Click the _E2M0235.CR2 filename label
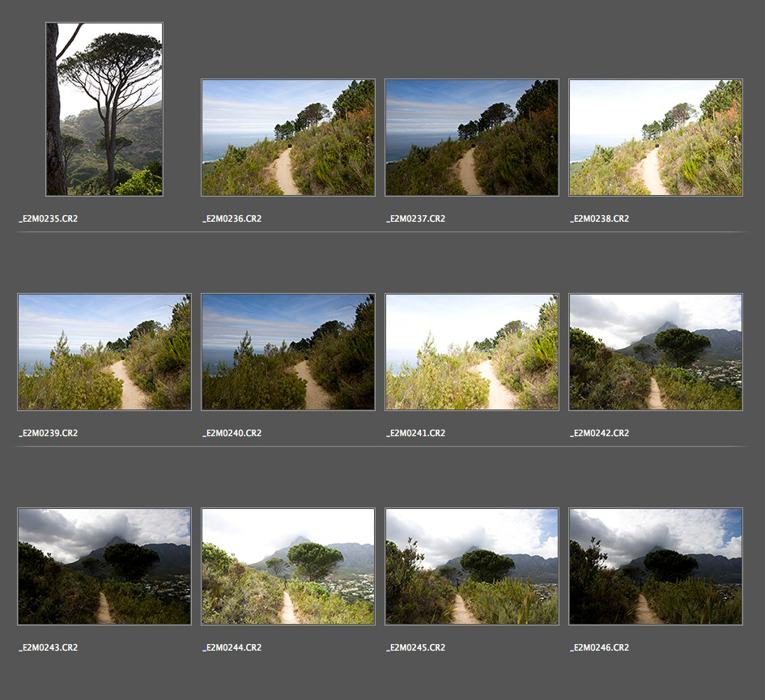 coord(49,218)
